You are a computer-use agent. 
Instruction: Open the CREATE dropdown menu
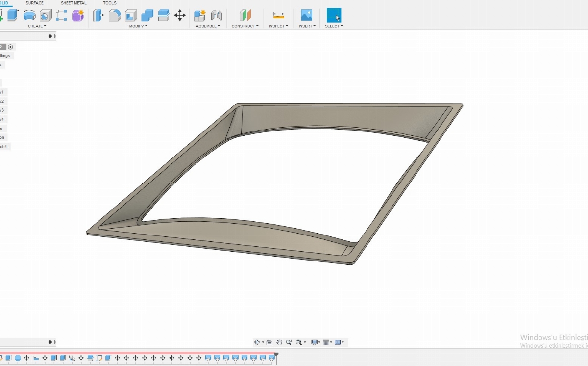click(x=37, y=26)
